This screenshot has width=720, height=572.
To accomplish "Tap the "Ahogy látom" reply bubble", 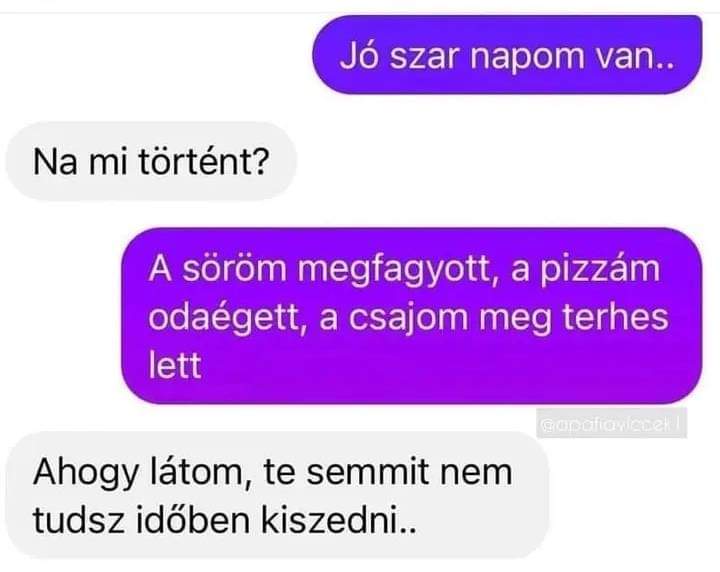I will tap(277, 495).
